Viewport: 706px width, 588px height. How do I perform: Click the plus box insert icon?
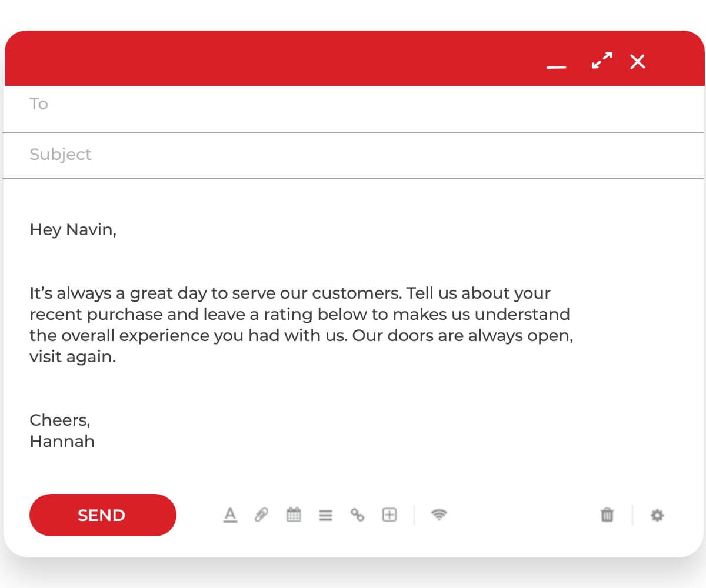pos(389,515)
